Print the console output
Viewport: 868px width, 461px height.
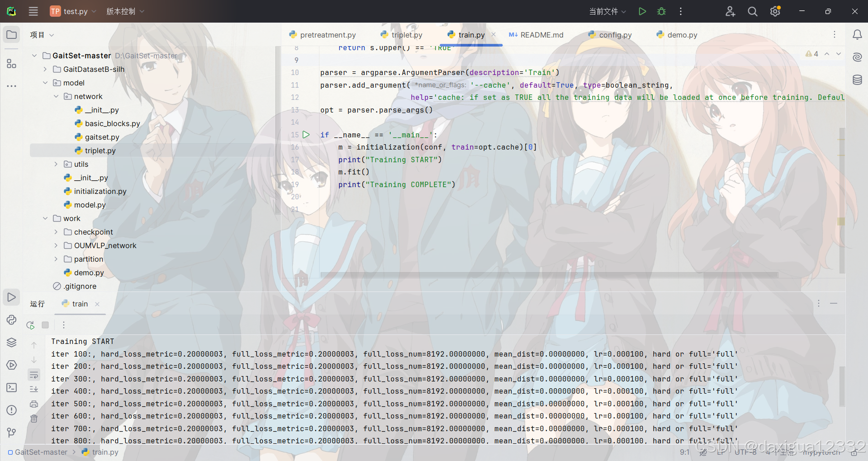click(34, 404)
